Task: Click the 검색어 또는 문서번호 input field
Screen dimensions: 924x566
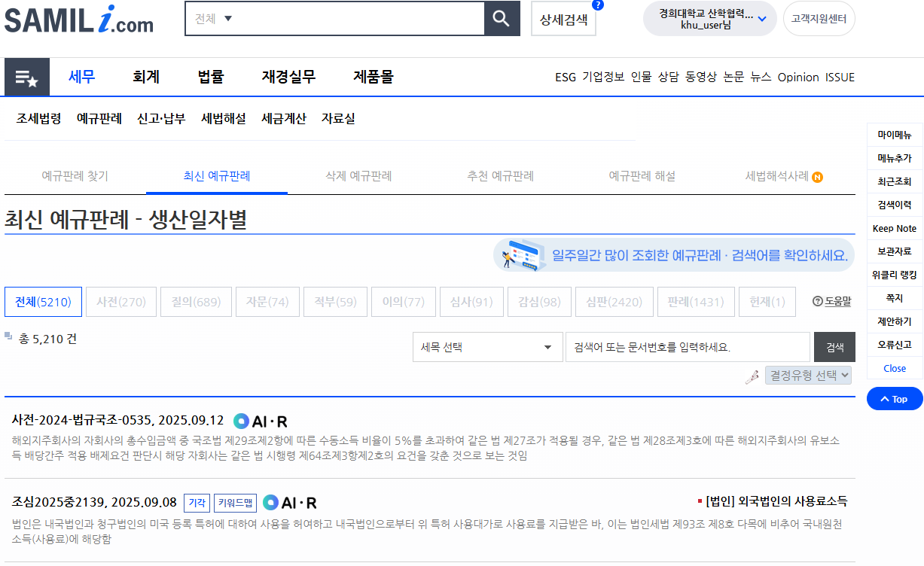Action: coord(687,347)
